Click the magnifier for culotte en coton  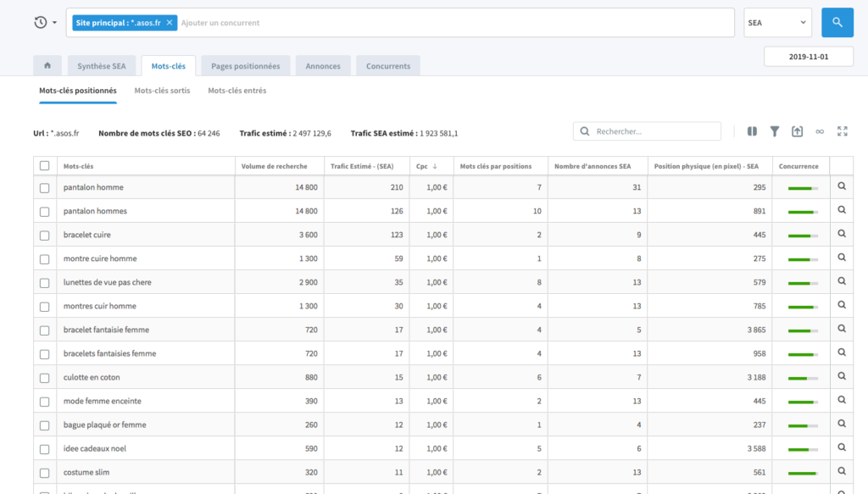pyautogui.click(x=842, y=377)
